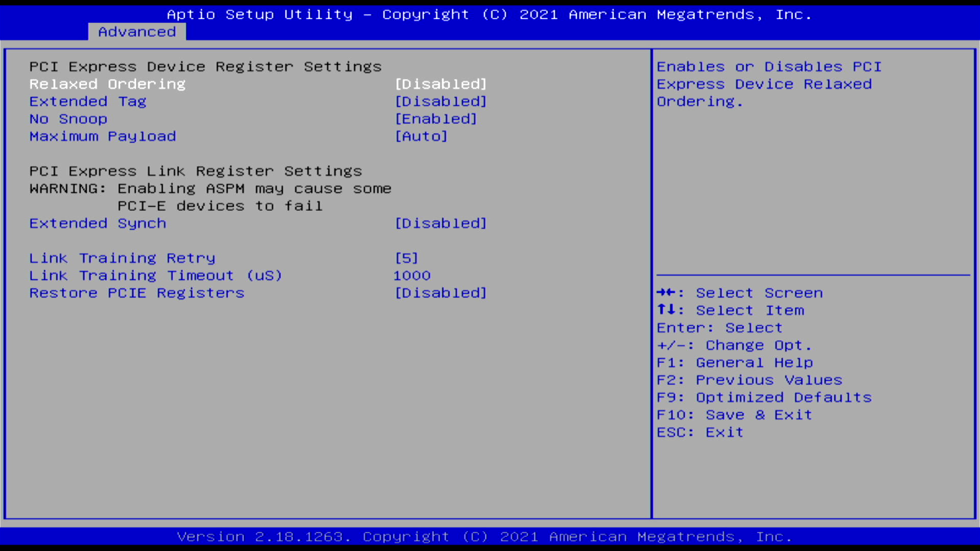Select the Maximum Payload setting
The image size is (980, 551).
click(x=103, y=136)
